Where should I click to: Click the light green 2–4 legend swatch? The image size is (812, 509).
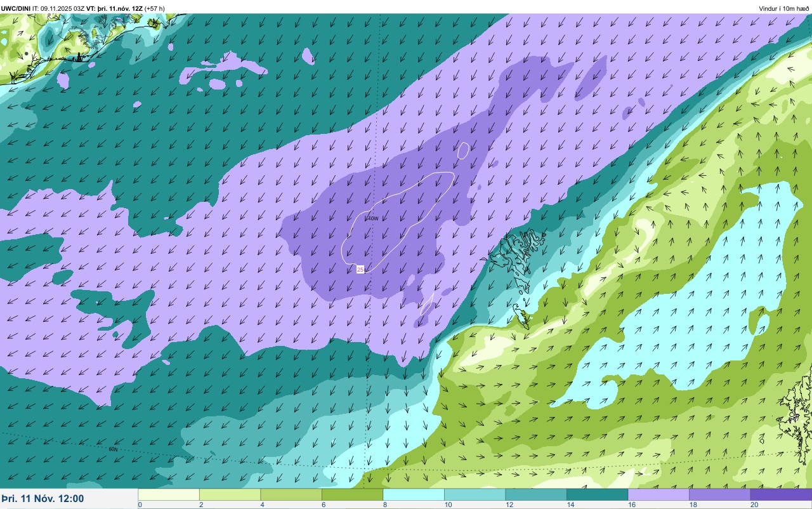coord(230,494)
